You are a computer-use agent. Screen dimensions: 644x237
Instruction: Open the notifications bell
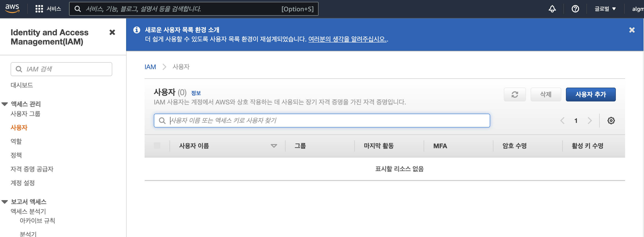[x=552, y=9]
